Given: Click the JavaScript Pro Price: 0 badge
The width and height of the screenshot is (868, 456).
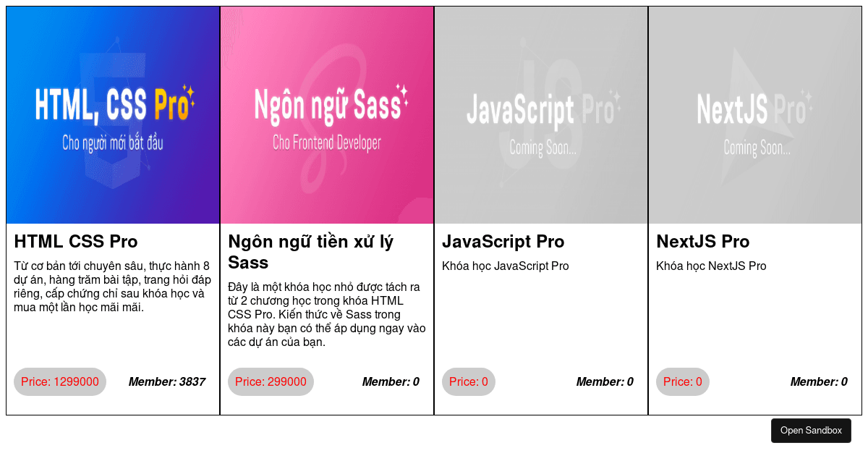Looking at the screenshot, I should 469,381.
